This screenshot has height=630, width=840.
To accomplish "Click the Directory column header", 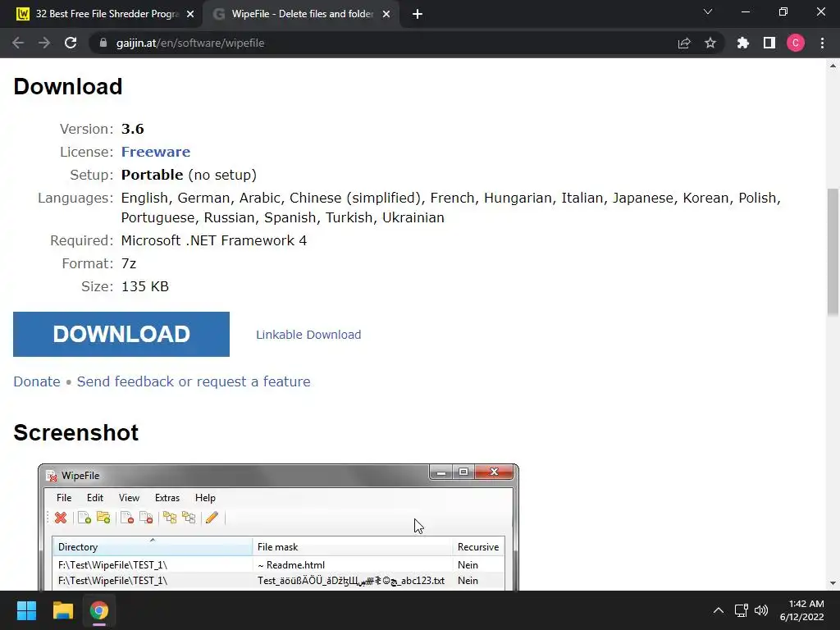I will pos(152,546).
